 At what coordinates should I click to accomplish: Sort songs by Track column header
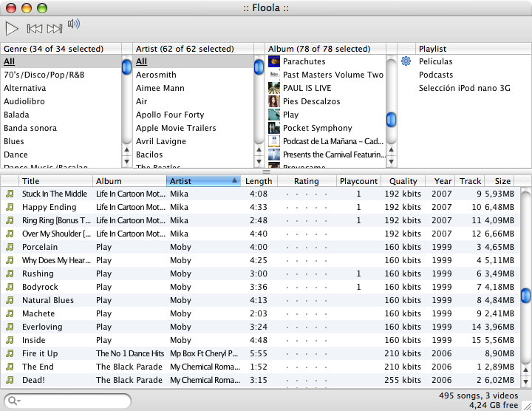coord(470,181)
